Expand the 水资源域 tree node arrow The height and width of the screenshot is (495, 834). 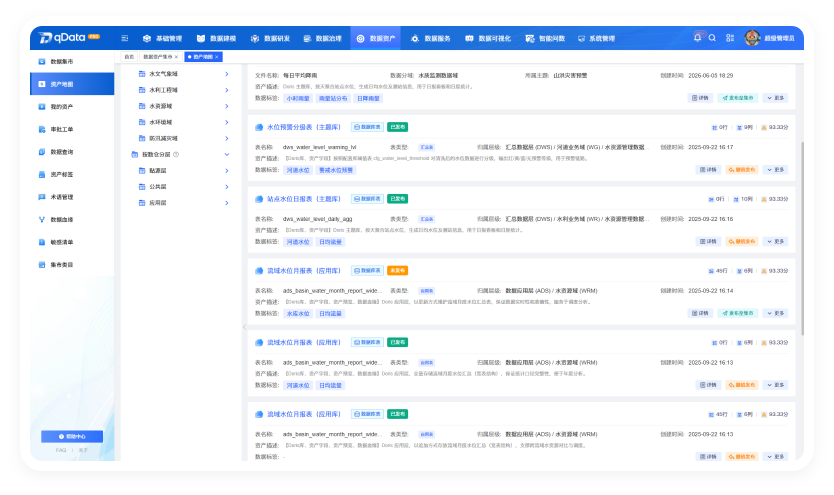tap(227, 106)
